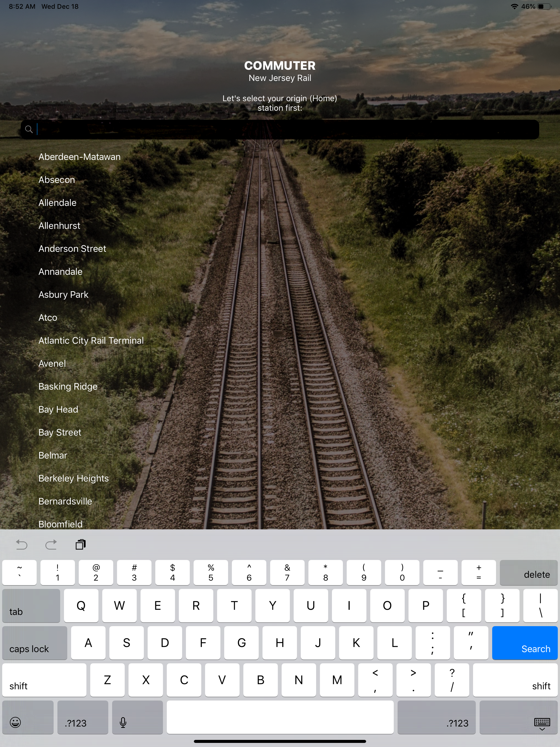Viewport: 560px width, 747px height.
Task: Tap the battery status indicator
Action: point(544,6)
